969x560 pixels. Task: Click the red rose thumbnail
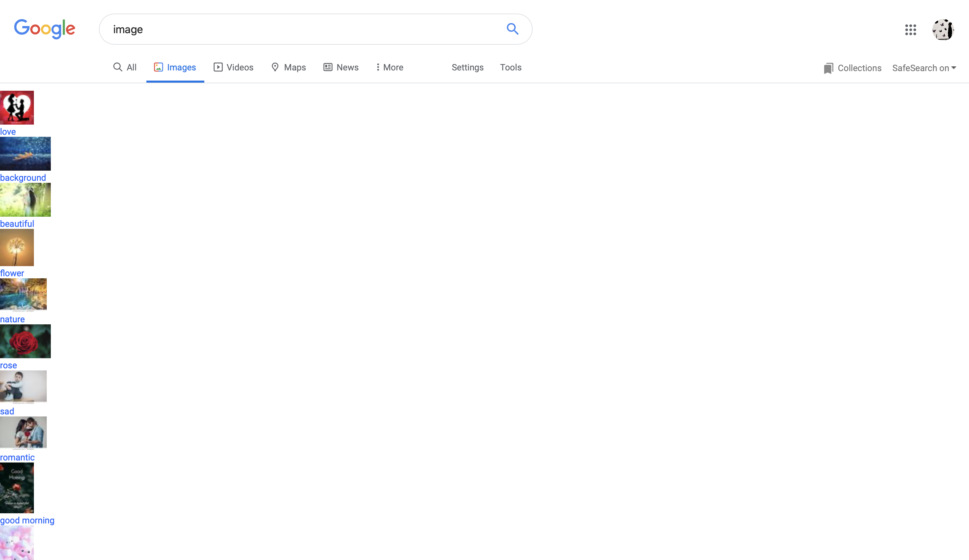tap(25, 341)
